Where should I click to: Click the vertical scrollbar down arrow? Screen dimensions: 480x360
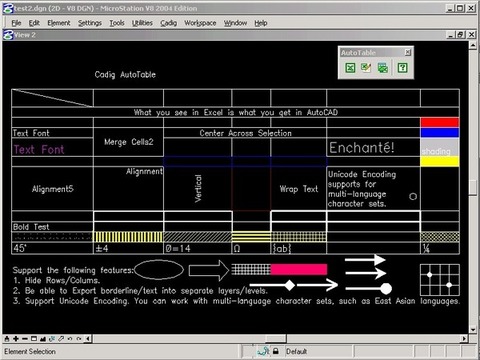pyautogui.click(x=473, y=330)
